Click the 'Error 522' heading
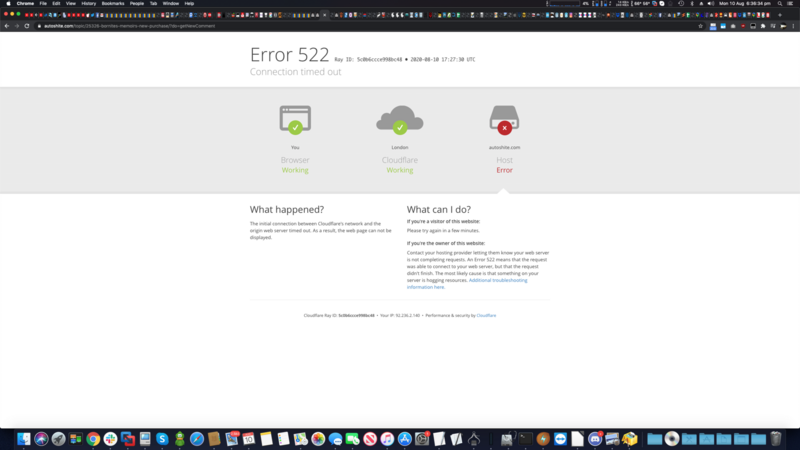Viewport: 800px width, 450px height. [289, 55]
